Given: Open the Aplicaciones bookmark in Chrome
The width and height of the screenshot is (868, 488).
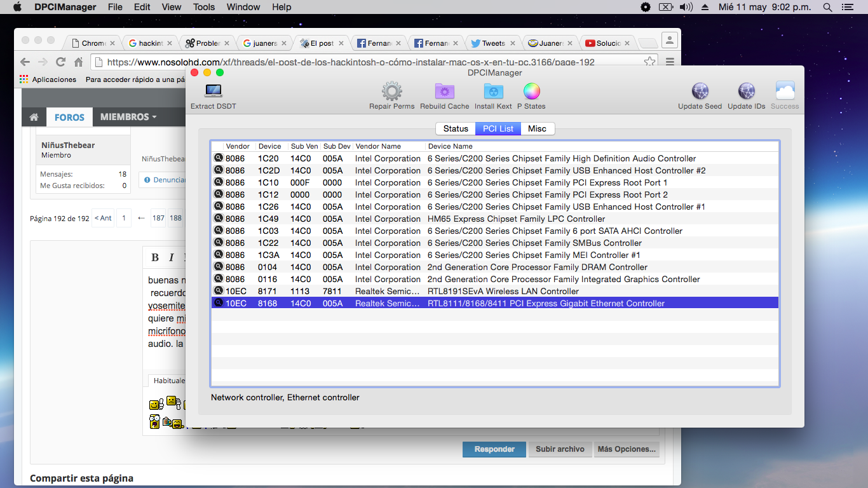Looking at the screenshot, I should (x=48, y=79).
